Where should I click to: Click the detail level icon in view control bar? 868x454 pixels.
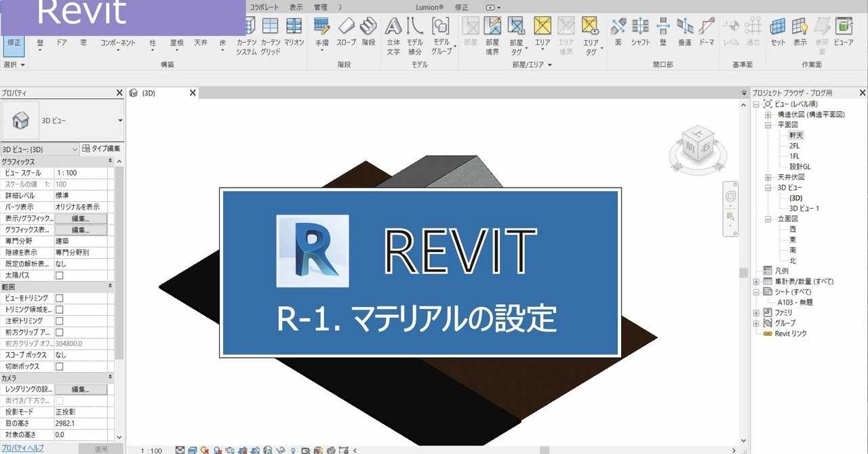(x=180, y=450)
